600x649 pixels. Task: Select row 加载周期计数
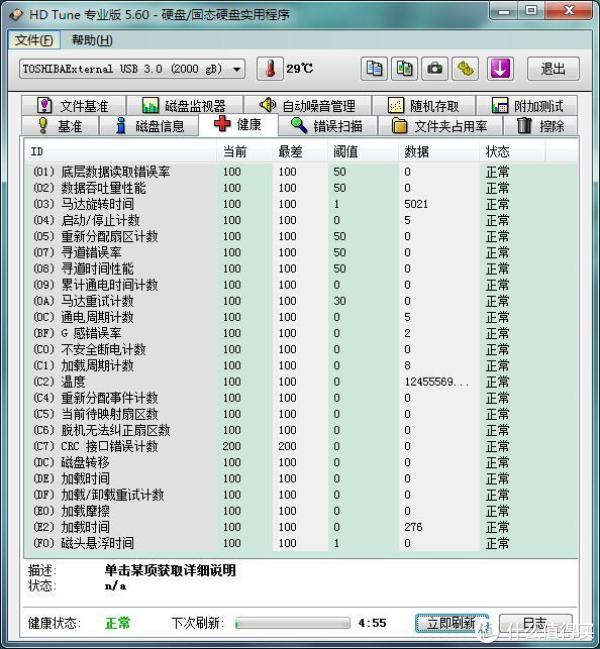click(x=301, y=365)
